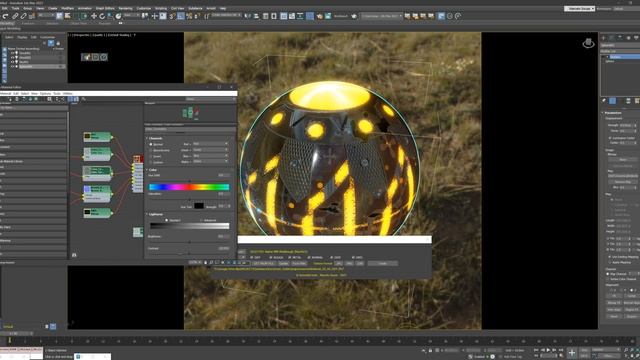Click the highlighted Material Editor icon

point(310,16)
